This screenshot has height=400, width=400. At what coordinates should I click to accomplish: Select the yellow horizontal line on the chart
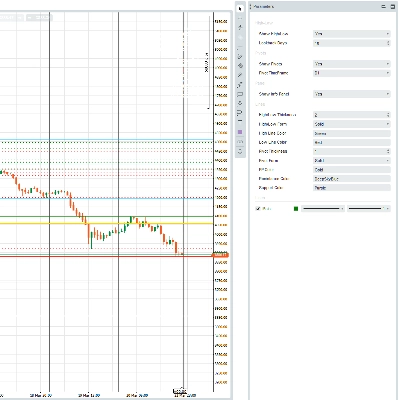[x=106, y=223]
